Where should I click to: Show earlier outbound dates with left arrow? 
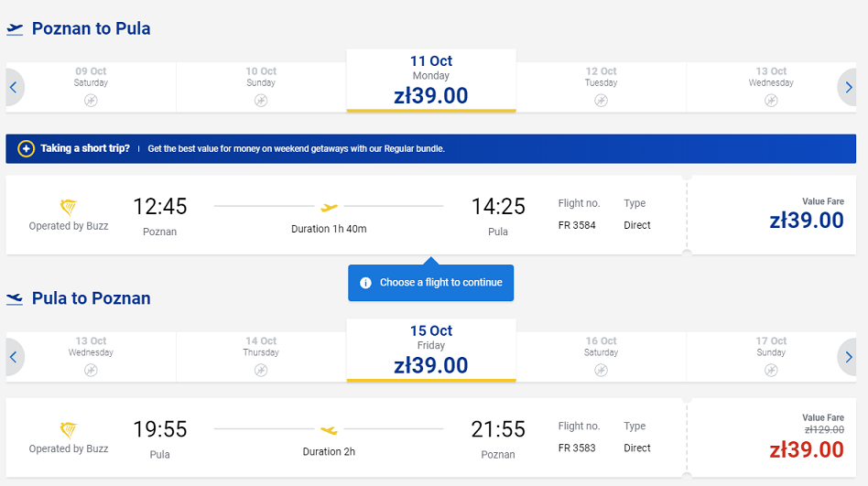coord(15,88)
